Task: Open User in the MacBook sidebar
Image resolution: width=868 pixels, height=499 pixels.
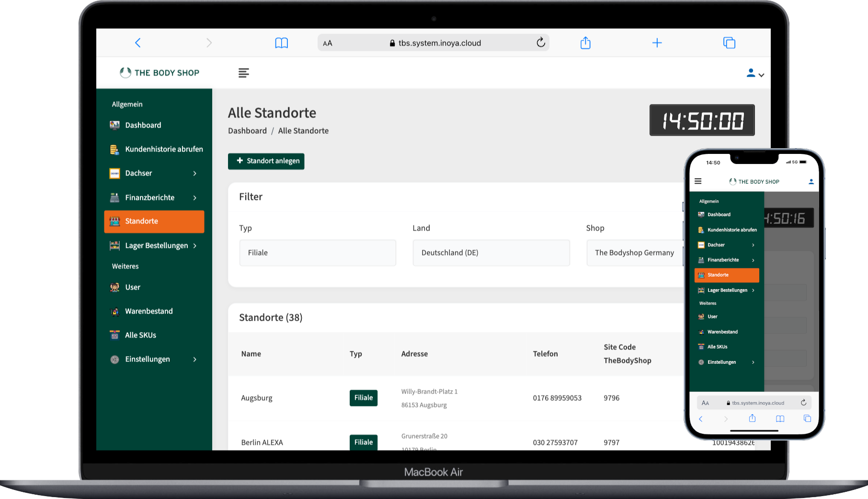Action: [154, 287]
